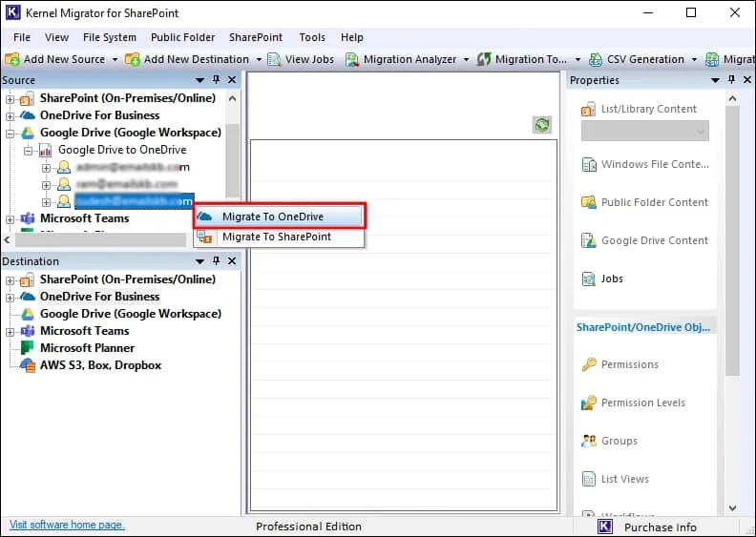Pin the Destination panel with its pushpin
The image size is (756, 537).
tap(216, 260)
